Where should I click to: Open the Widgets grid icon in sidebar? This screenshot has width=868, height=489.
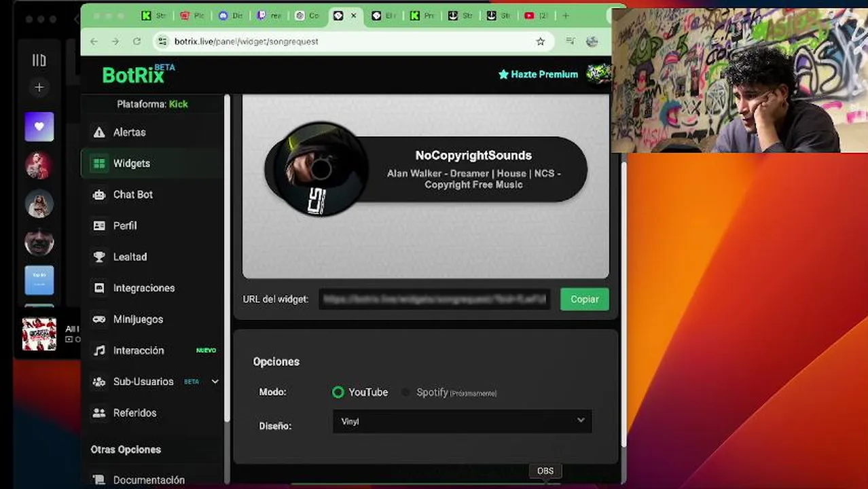click(99, 164)
